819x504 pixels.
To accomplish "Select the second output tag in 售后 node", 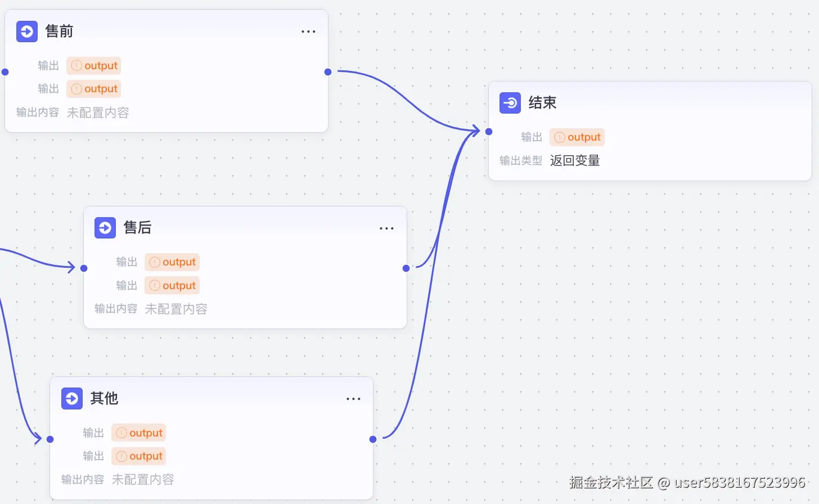I will click(x=172, y=286).
